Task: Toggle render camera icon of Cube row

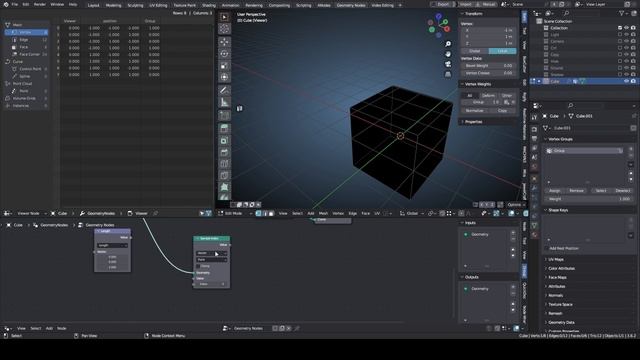Action: [633, 81]
